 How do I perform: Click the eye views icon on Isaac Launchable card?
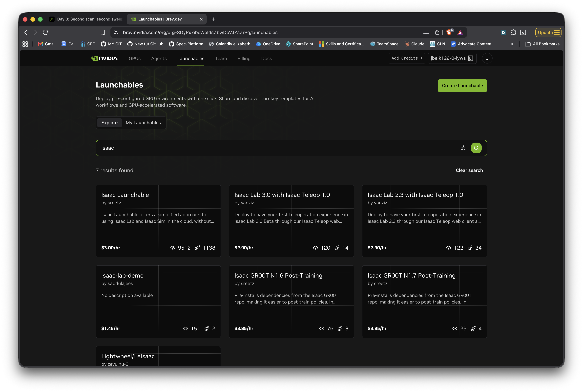pyautogui.click(x=173, y=248)
